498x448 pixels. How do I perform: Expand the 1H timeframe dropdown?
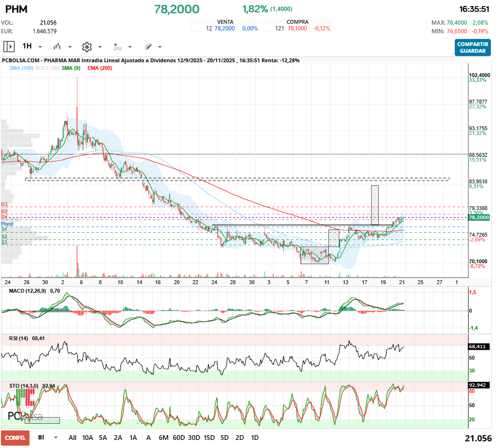point(40,47)
